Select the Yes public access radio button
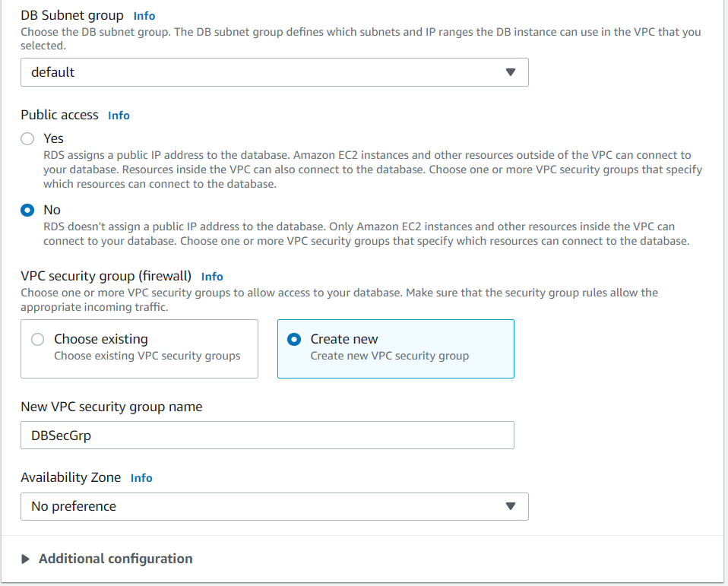Viewport: 728px width, 586px height. [27, 138]
